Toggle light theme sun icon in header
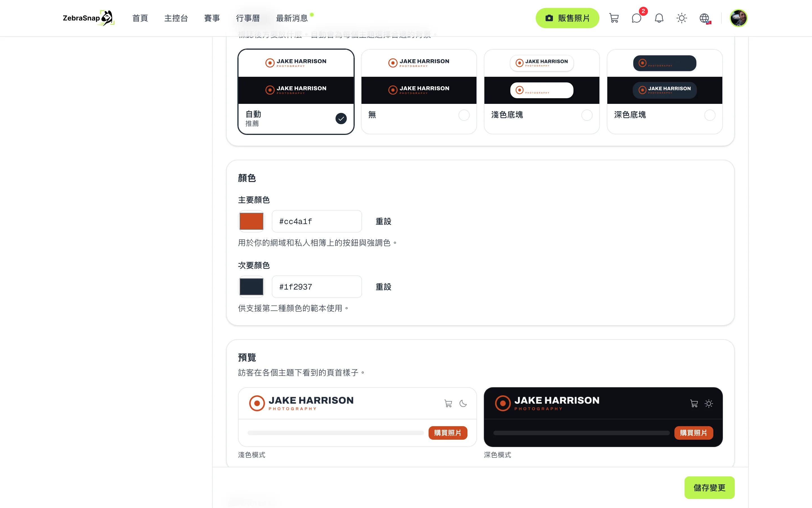This screenshot has height=508, width=812. (681, 18)
